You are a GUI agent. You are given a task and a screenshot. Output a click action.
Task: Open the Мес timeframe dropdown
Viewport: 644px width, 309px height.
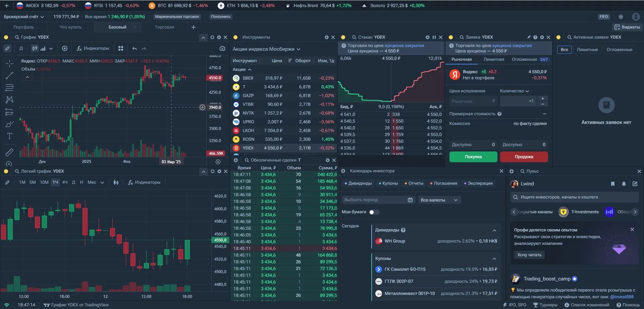96,182
